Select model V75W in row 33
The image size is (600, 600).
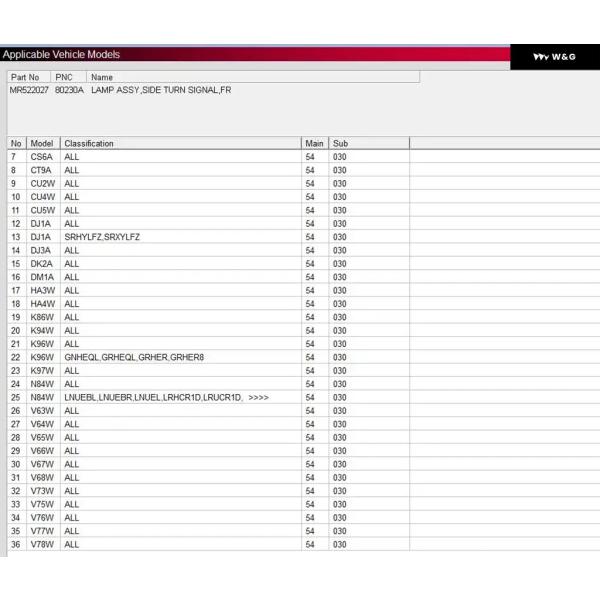pos(42,505)
